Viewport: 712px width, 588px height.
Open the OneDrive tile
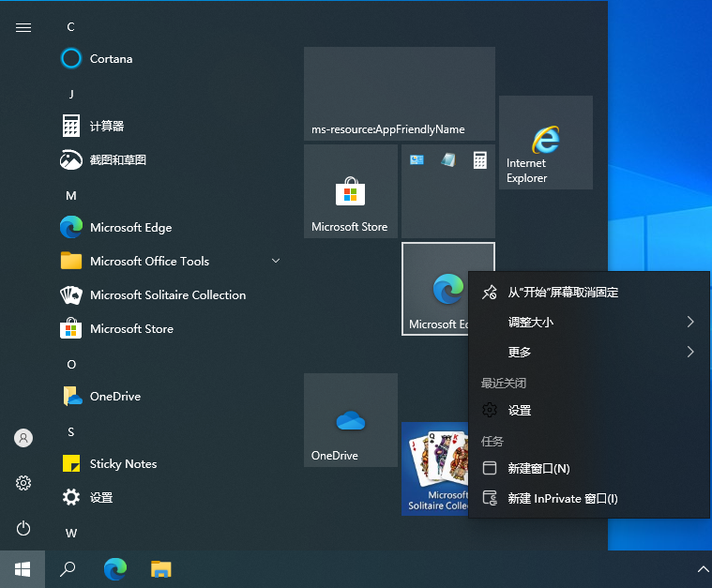(351, 420)
